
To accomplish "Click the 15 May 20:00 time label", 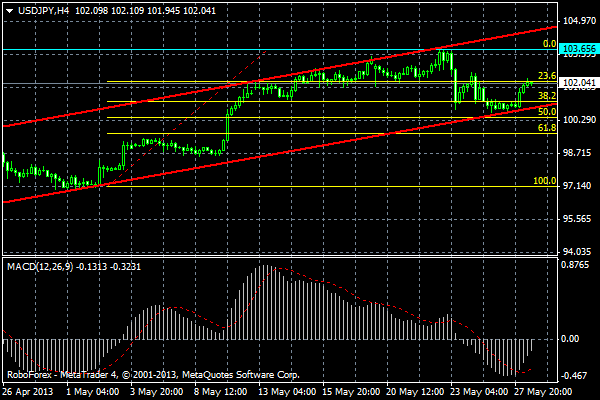I will [351, 392].
